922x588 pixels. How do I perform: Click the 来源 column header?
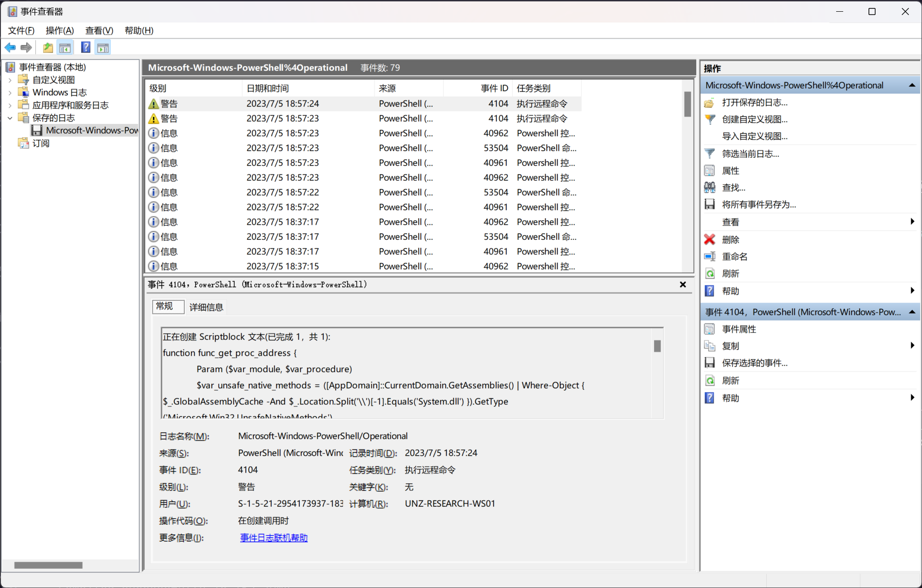(409, 88)
